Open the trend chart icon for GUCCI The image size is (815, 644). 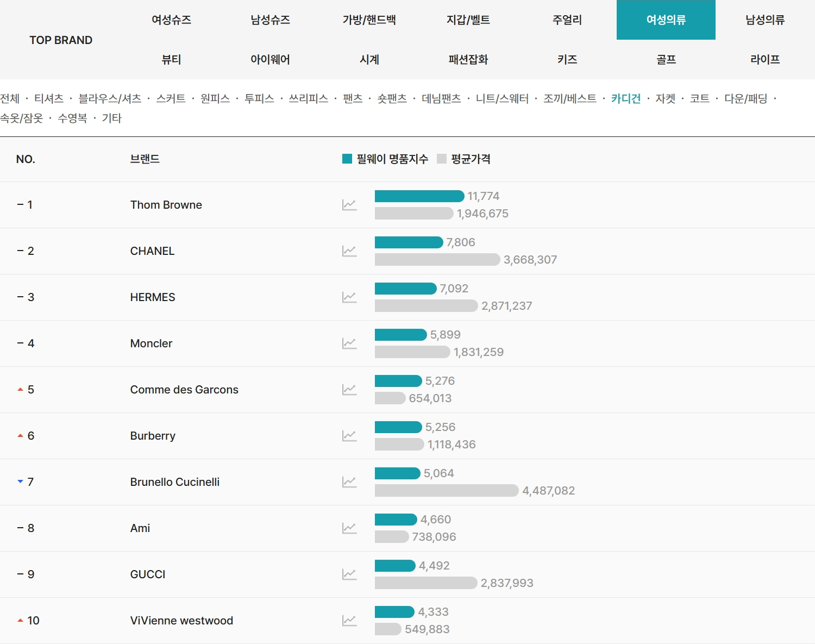coord(349,574)
